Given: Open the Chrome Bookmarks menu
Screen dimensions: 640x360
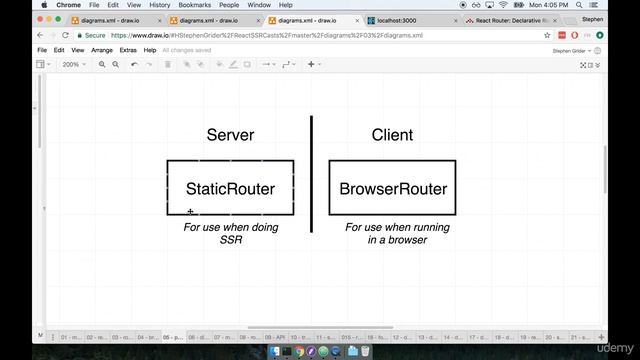Looking at the screenshot, I should [x=195, y=5].
